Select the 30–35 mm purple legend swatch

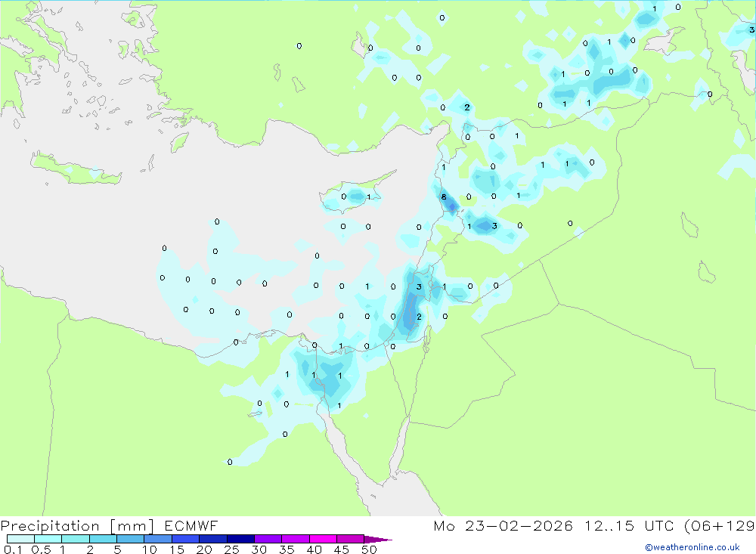click(x=268, y=539)
